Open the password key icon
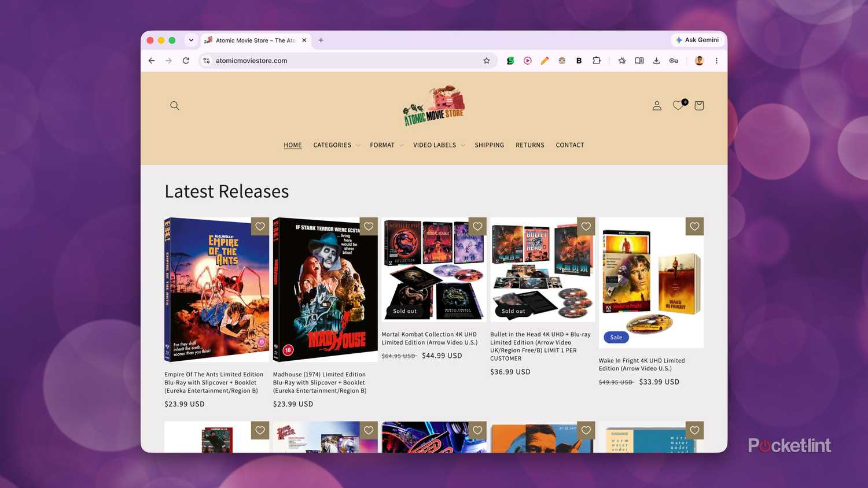Viewport: 868px width, 488px height. 674,61
